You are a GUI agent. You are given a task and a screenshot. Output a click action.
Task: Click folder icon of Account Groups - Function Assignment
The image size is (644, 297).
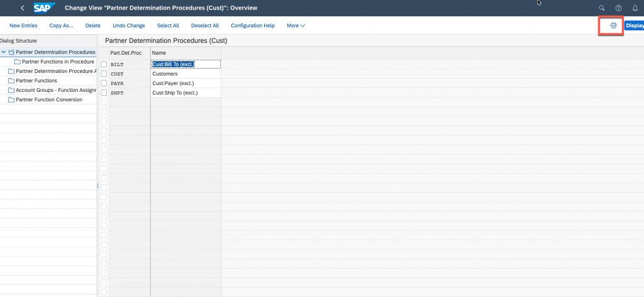11,90
